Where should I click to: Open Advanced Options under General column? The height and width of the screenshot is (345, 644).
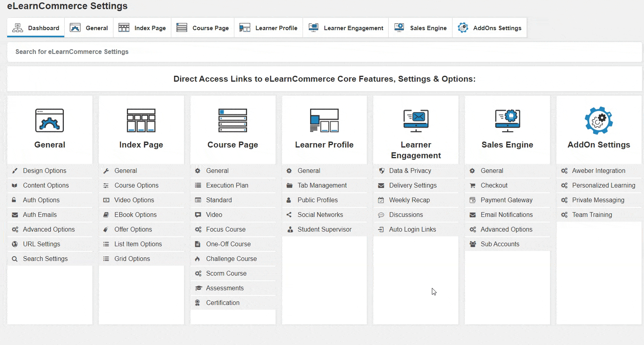(50, 230)
